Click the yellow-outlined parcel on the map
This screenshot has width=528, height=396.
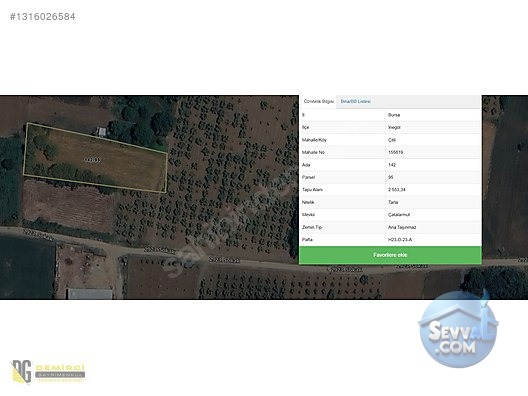96,158
